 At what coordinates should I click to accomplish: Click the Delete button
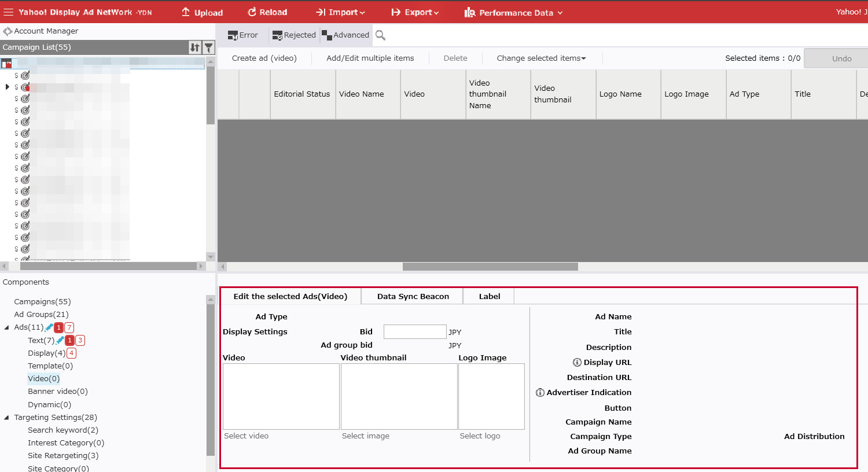(455, 58)
